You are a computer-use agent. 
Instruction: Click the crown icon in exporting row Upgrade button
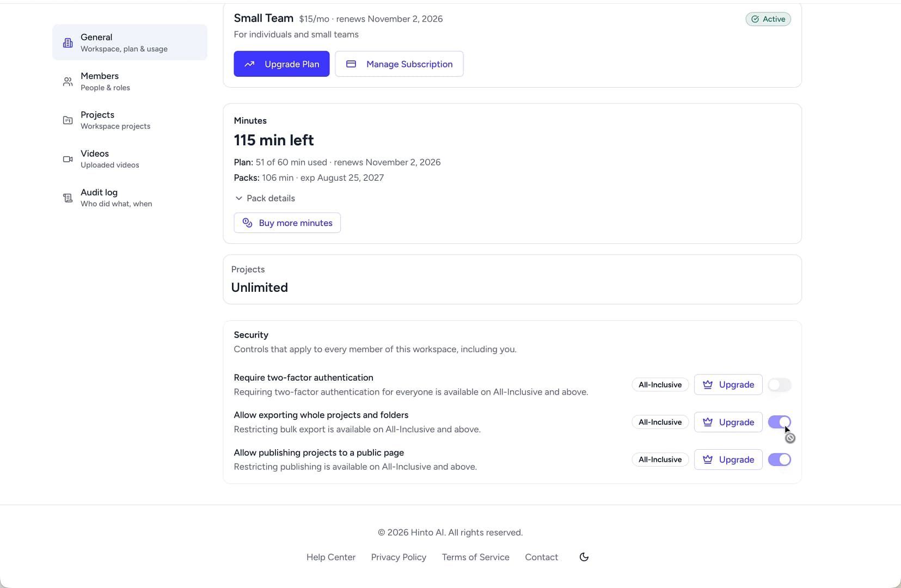pos(708,422)
